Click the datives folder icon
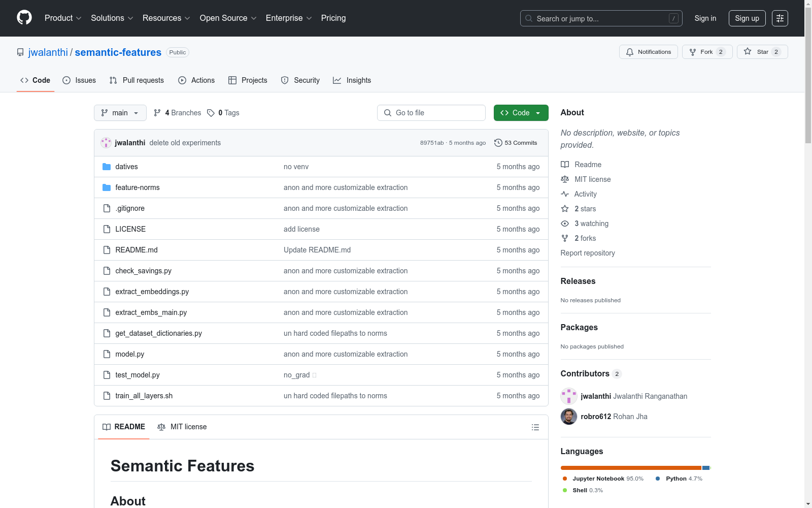This screenshot has width=812, height=508. tap(107, 167)
